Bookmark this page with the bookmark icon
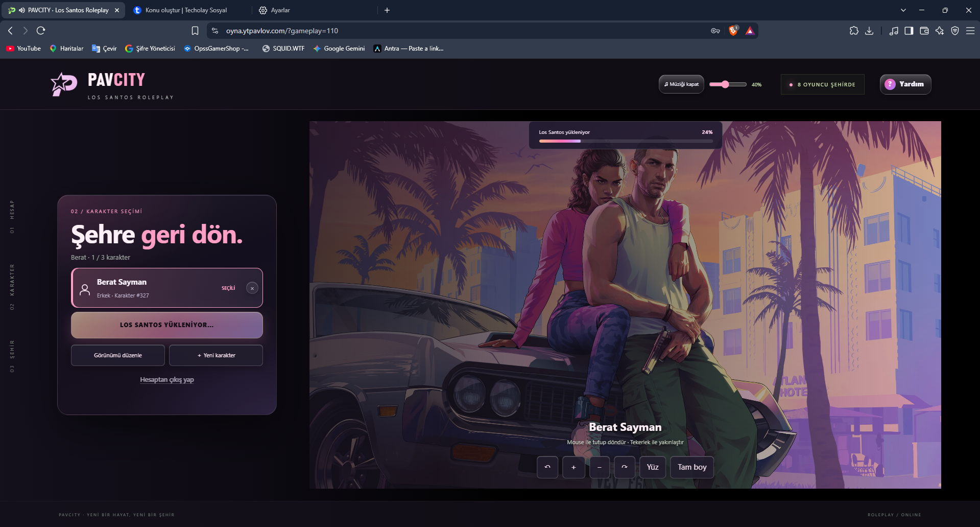Viewport: 980px width, 527px height. [195, 31]
